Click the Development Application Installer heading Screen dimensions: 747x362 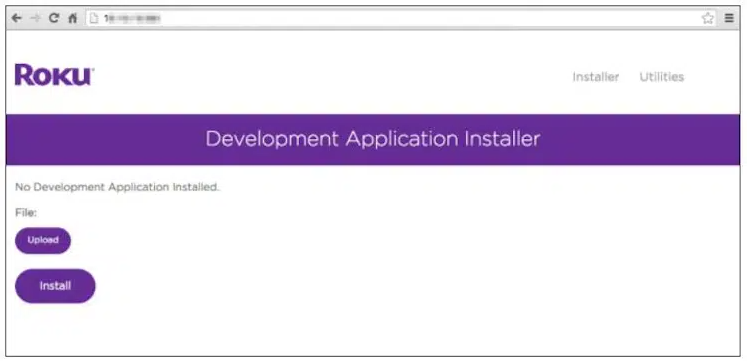click(373, 139)
